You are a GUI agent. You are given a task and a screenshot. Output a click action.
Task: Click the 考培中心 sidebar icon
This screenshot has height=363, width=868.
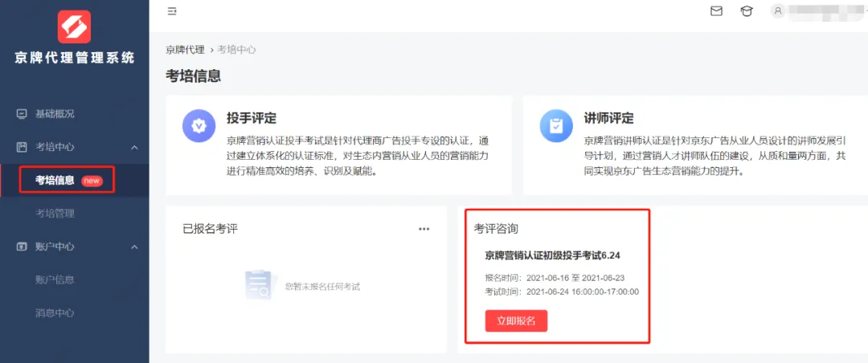coord(23,147)
